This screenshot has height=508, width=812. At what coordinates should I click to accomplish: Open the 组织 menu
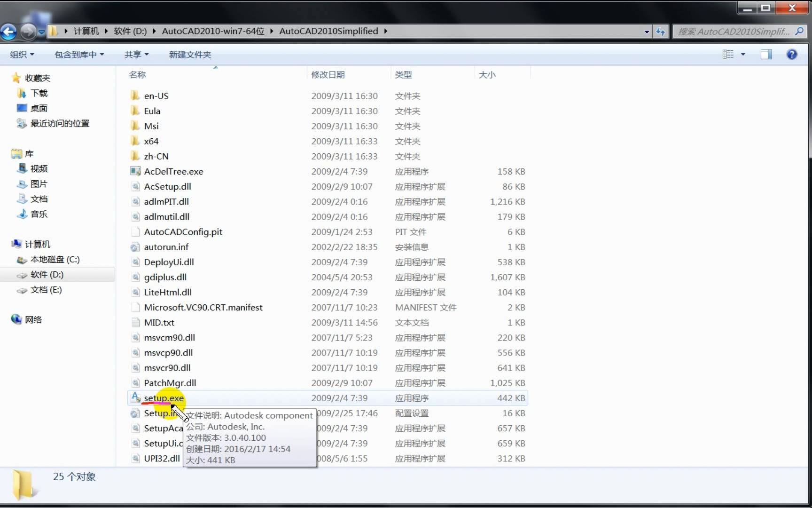pos(22,55)
